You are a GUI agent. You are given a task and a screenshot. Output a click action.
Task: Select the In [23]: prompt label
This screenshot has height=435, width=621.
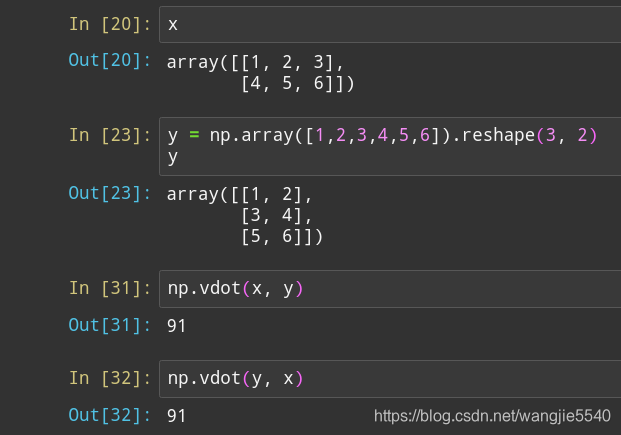pos(110,135)
